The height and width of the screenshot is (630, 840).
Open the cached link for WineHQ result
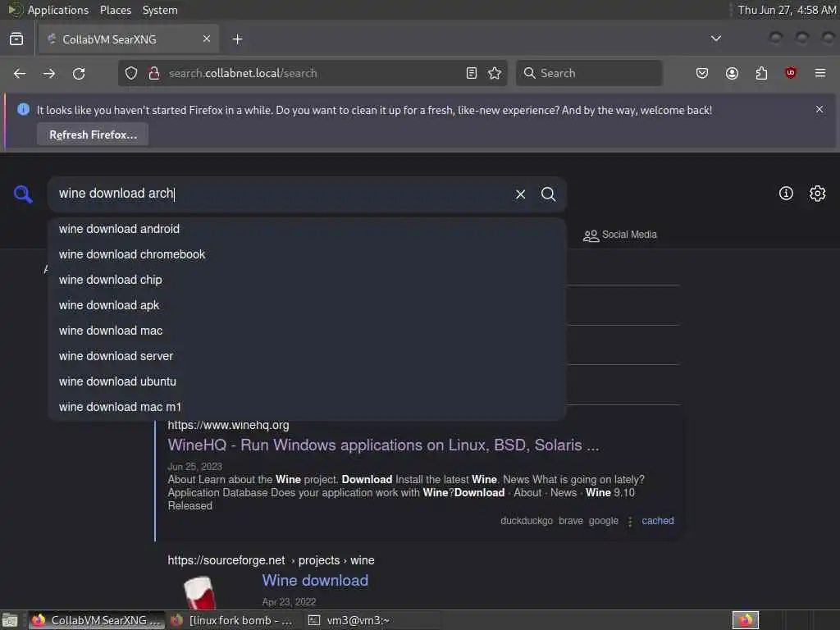[658, 521]
